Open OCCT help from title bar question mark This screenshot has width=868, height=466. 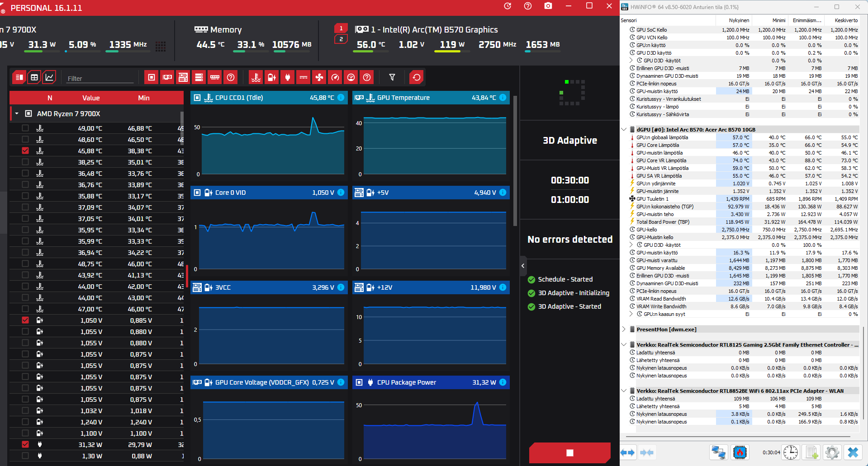(528, 6)
